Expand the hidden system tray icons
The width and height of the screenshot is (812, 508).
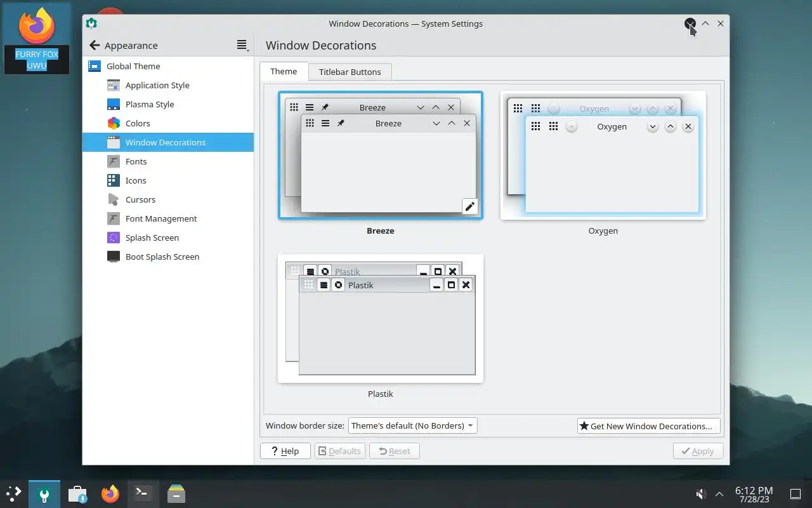[x=719, y=494]
